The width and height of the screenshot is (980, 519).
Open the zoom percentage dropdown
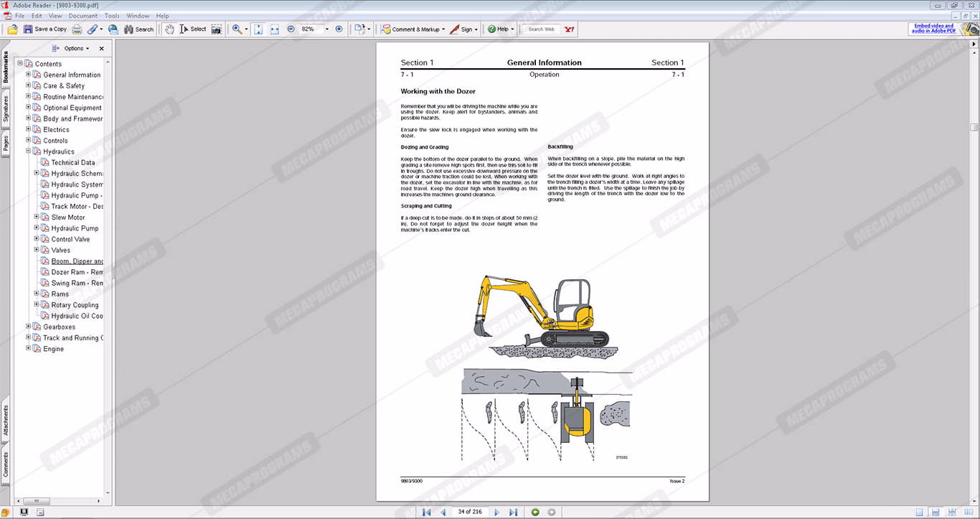pyautogui.click(x=327, y=29)
